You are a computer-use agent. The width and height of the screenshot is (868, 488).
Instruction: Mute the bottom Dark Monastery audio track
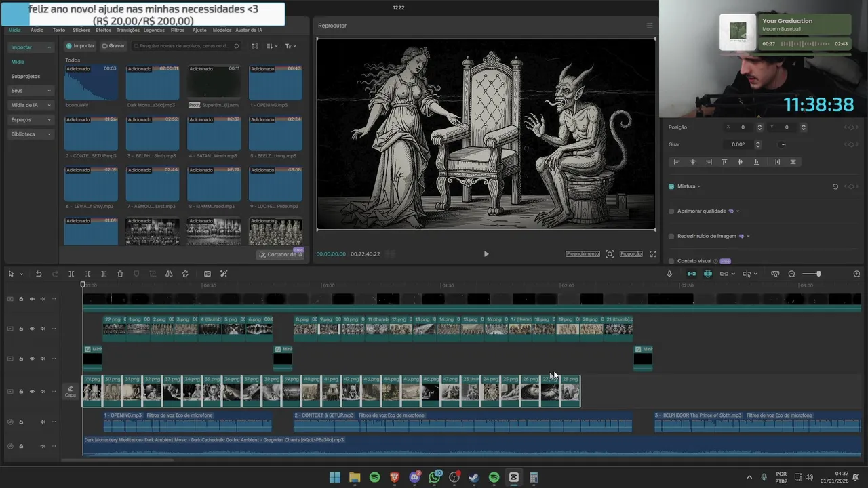[42, 446]
